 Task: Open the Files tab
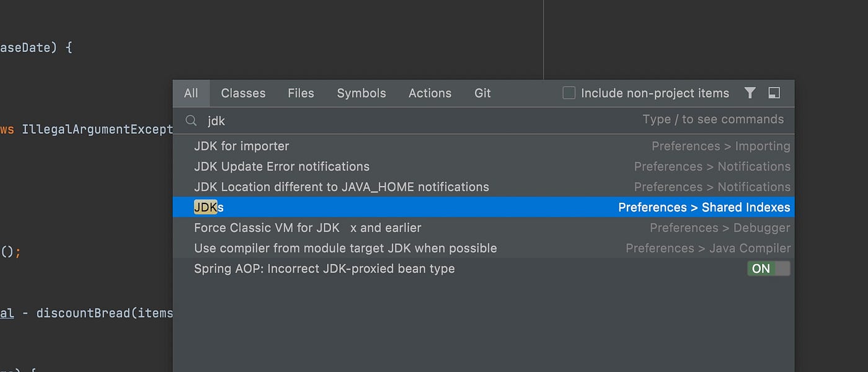point(301,92)
